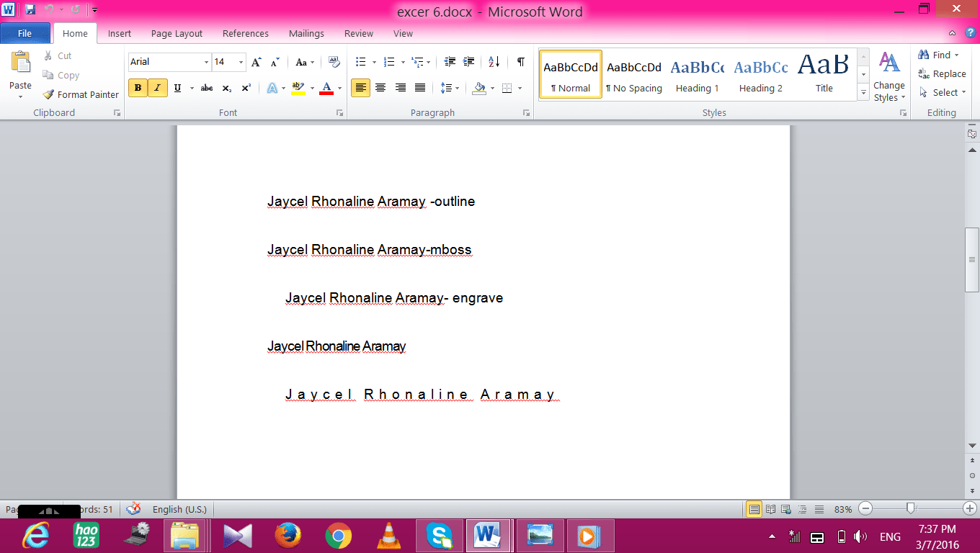This screenshot has height=553, width=980.
Task: Zoom in with plus button
Action: [970, 509]
